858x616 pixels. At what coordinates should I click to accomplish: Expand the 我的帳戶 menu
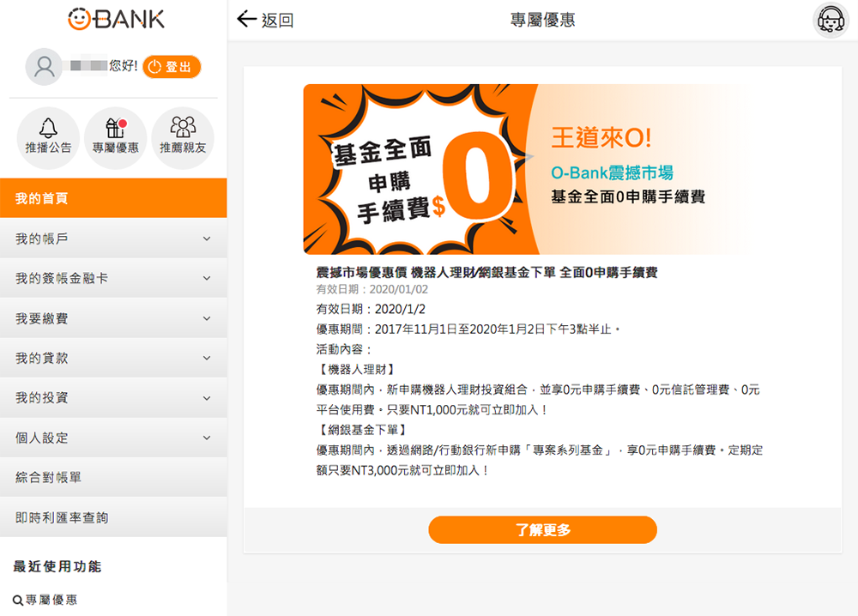(113, 239)
